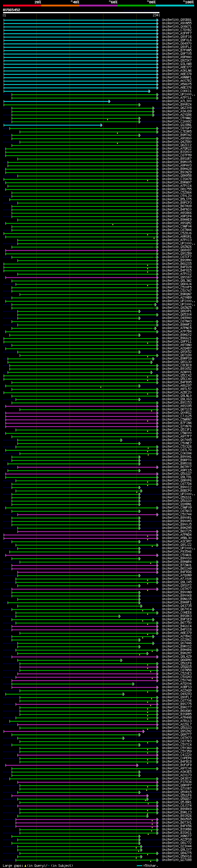This screenshot has height=868, width=197.
Task: Click the green ~80% identity legend bar
Action: [137, 6]
